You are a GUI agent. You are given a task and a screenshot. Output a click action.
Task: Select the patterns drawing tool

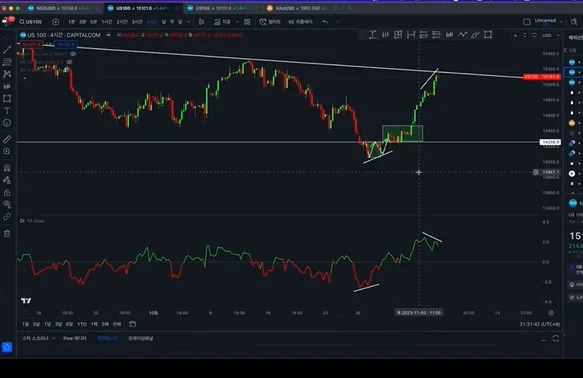7,74
